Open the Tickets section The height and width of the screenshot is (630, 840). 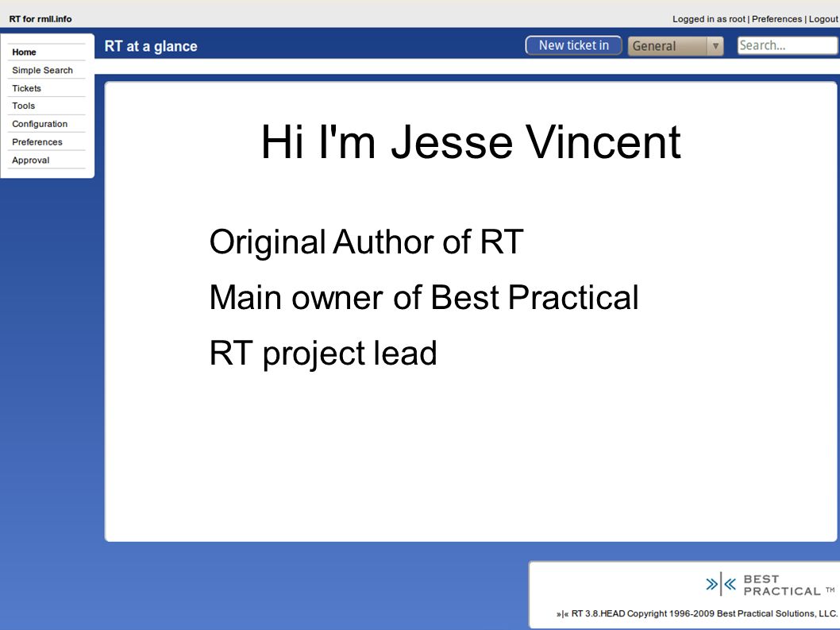(26, 88)
